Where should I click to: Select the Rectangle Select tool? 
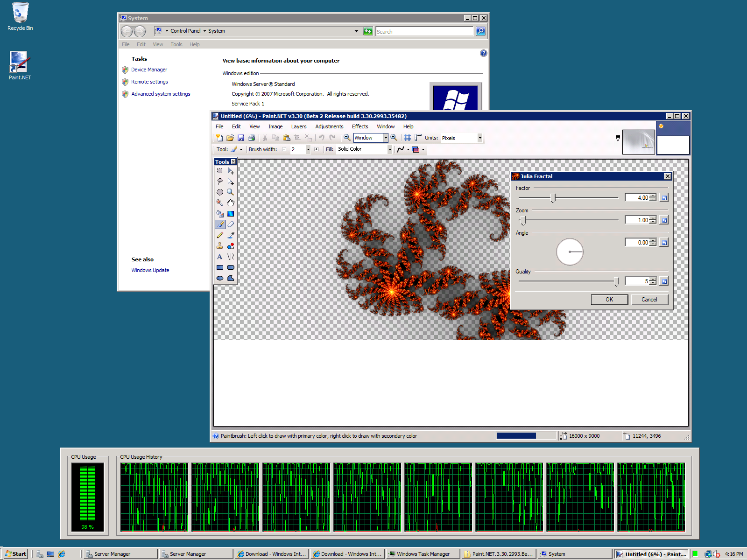click(220, 171)
